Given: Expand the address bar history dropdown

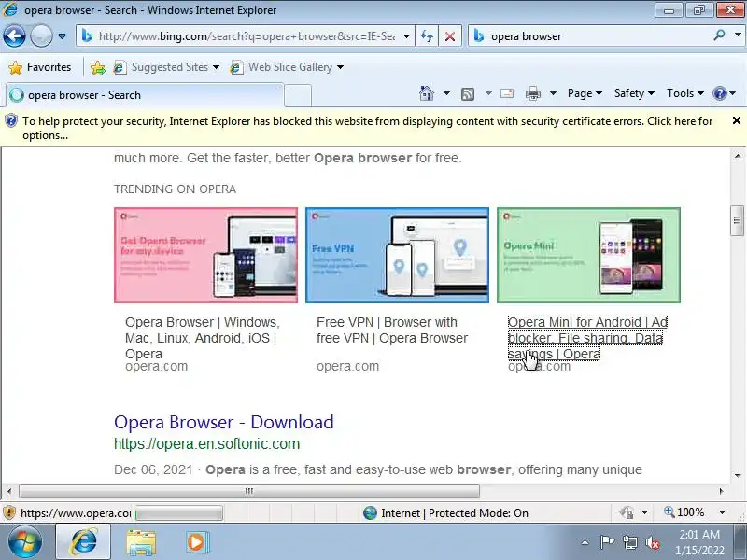Looking at the screenshot, I should pos(406,36).
